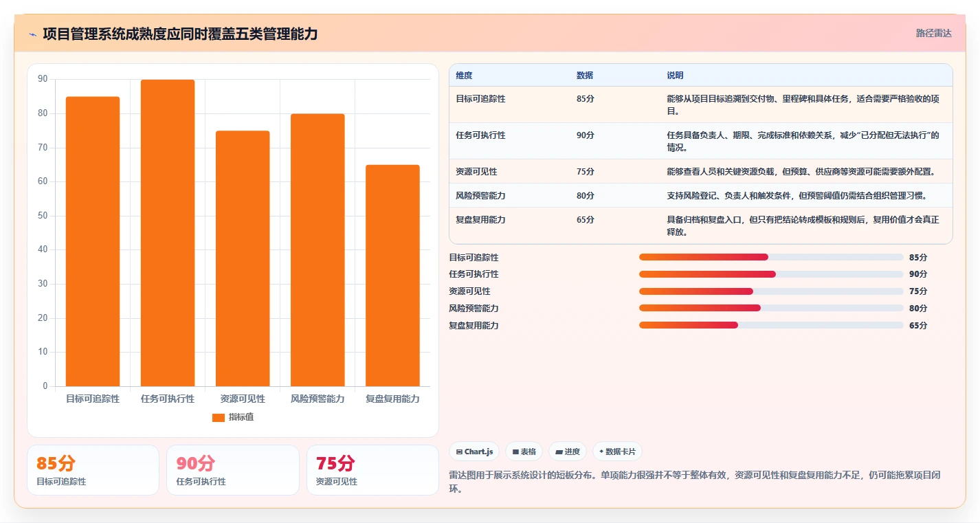Click the 复盘复用能力 bar in the chart
This screenshot has width=980, height=523.
click(x=392, y=276)
